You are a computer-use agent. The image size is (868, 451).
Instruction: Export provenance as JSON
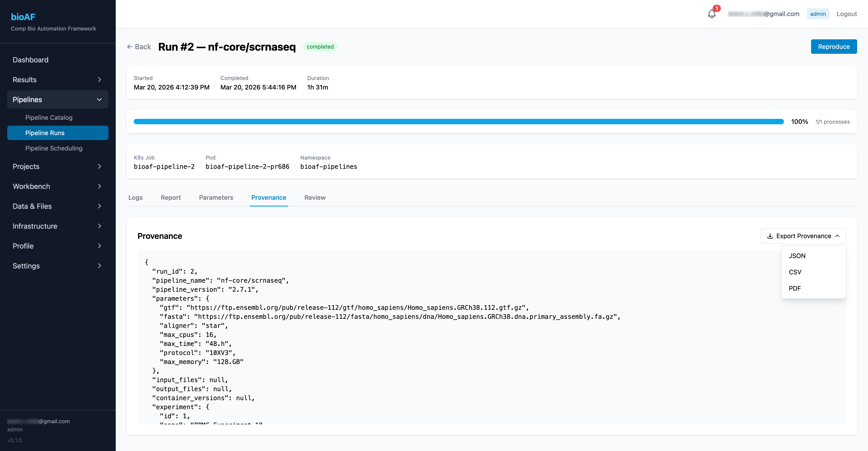tap(814, 256)
